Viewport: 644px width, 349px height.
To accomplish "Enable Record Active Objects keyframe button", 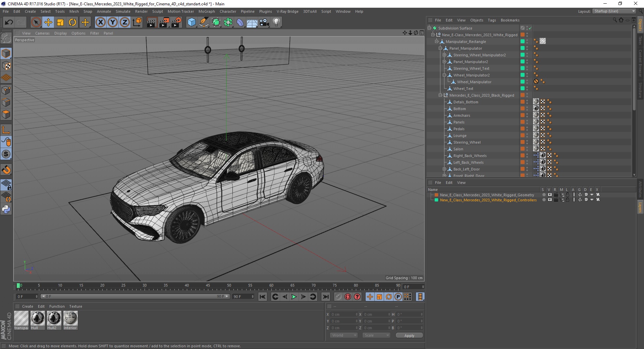I will coord(338,297).
